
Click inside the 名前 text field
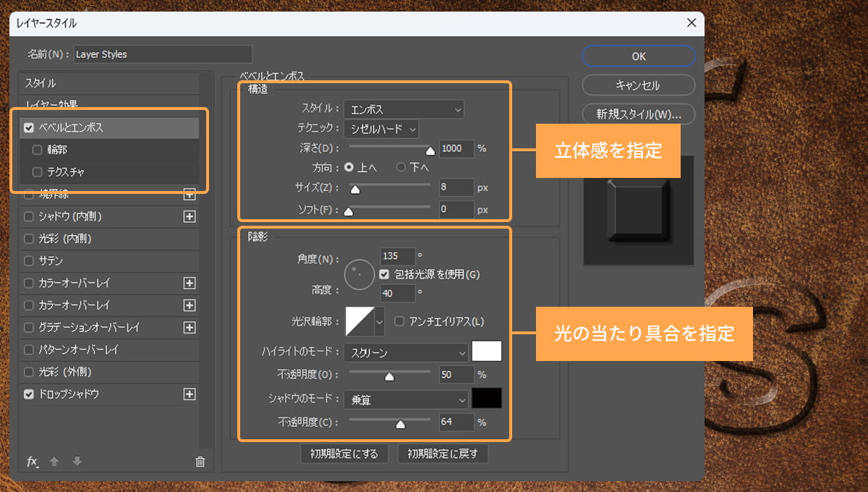click(x=163, y=54)
